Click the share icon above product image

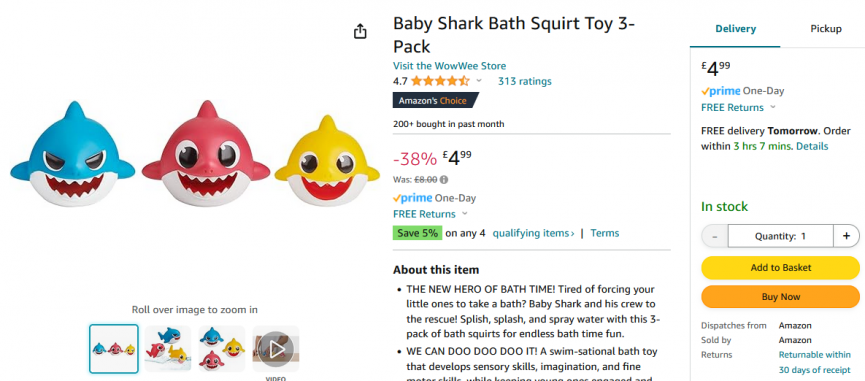pyautogui.click(x=360, y=31)
